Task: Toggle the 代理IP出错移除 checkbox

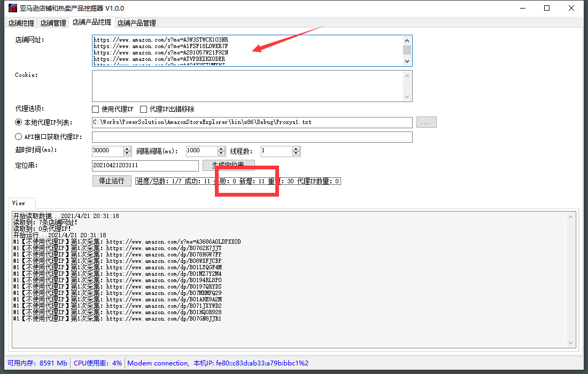Action: tap(143, 109)
